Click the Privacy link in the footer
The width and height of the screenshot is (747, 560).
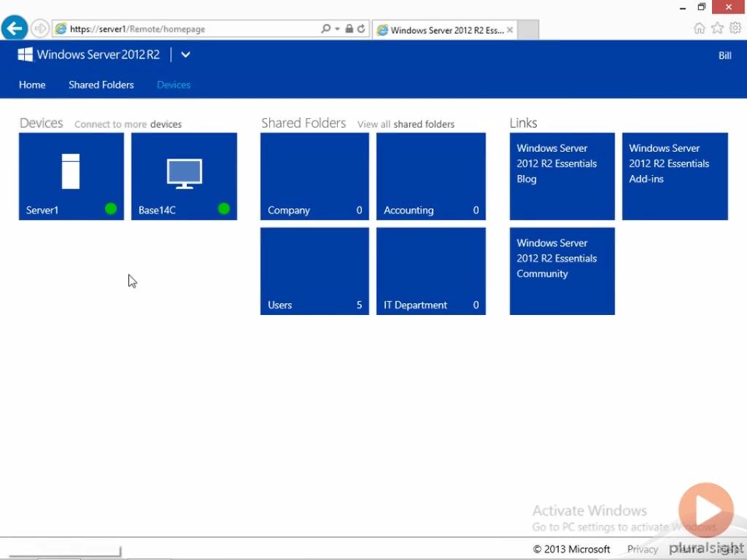pos(642,549)
